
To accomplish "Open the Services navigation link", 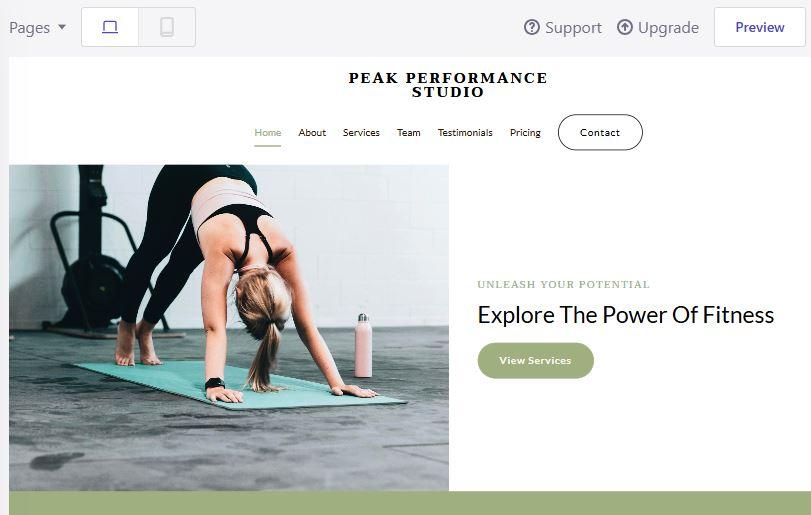I will (361, 132).
